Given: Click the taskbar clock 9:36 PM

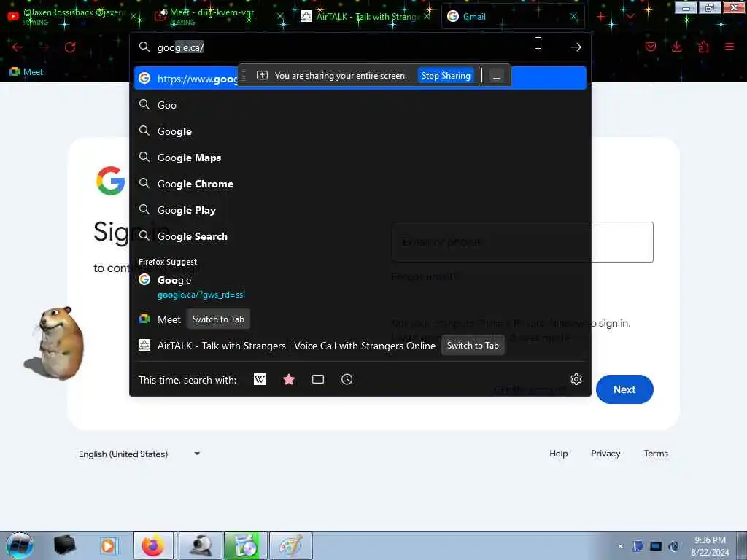Looking at the screenshot, I should [710, 545].
